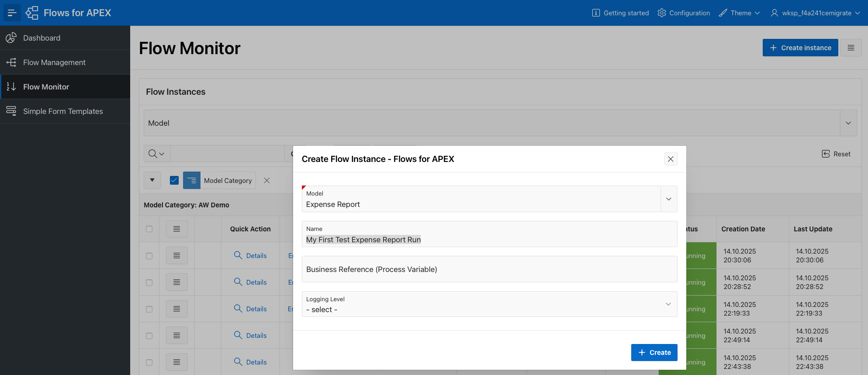Open Configuration gear menu
The height and width of the screenshot is (375, 868).
(684, 13)
